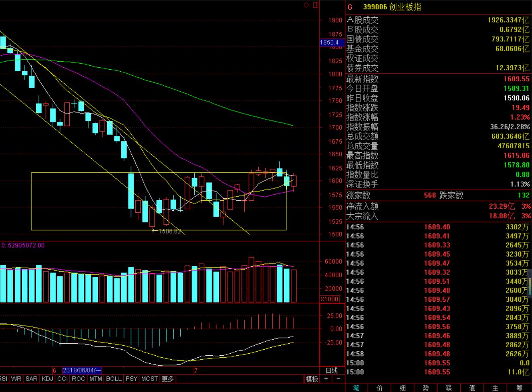This screenshot has width=532, height=392.
Task: Switch to the 值 value tab
Action: click(472, 388)
